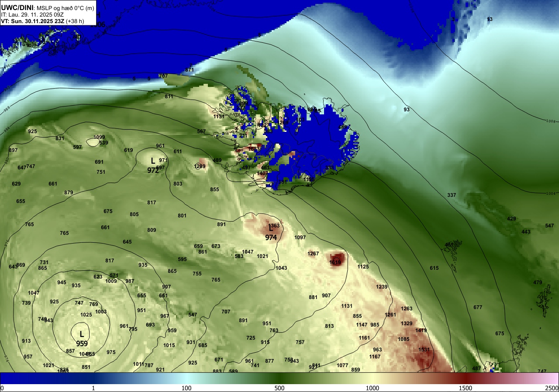The height and width of the screenshot is (392, 559).
Task: Click the height value 429
Action: click(x=511, y=219)
